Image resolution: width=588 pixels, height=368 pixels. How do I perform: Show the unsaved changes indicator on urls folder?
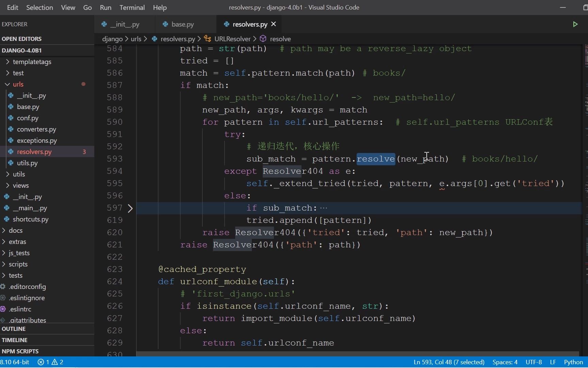click(x=83, y=84)
